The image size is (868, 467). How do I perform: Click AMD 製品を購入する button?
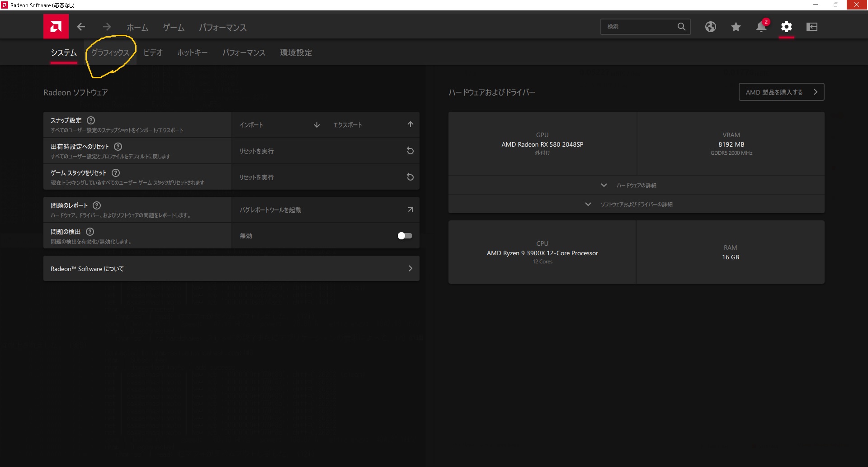coord(781,92)
